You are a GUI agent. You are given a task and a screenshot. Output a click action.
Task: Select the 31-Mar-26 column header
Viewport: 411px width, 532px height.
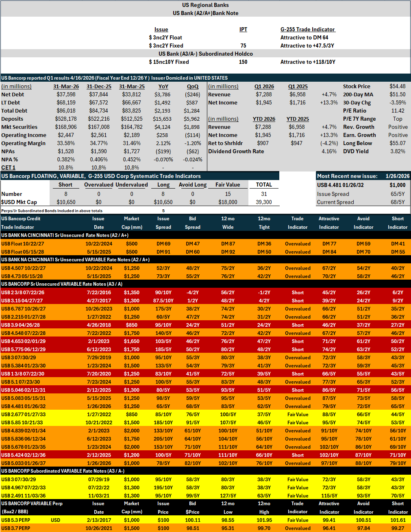[66, 86]
